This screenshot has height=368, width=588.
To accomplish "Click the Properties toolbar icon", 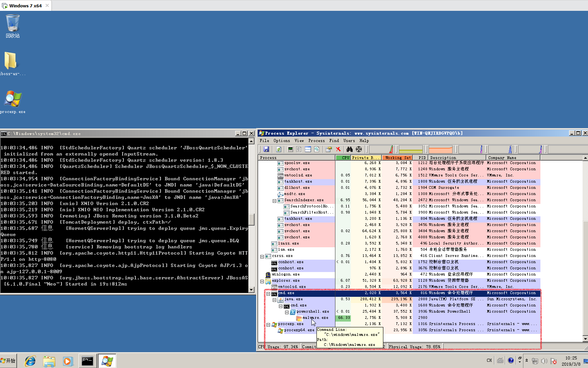I will pyautogui.click(x=328, y=149).
